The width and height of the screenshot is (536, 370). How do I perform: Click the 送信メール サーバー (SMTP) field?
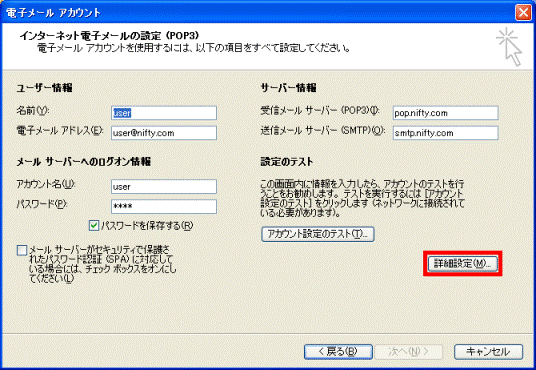point(445,133)
